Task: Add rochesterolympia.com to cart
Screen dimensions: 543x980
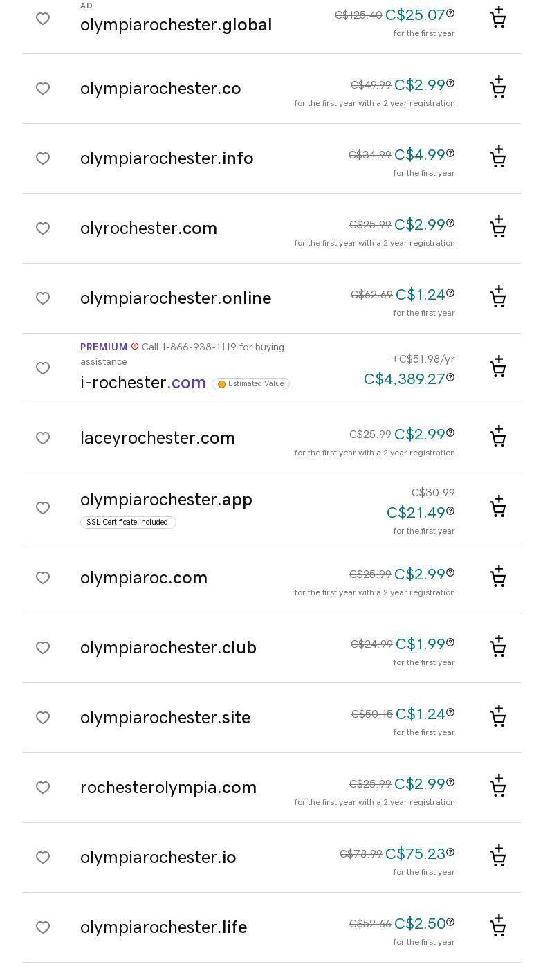Action: click(498, 787)
